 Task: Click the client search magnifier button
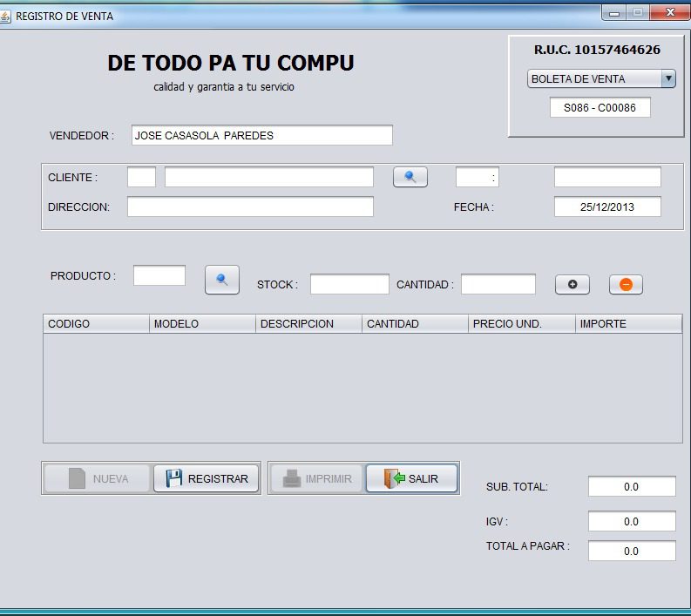410,177
